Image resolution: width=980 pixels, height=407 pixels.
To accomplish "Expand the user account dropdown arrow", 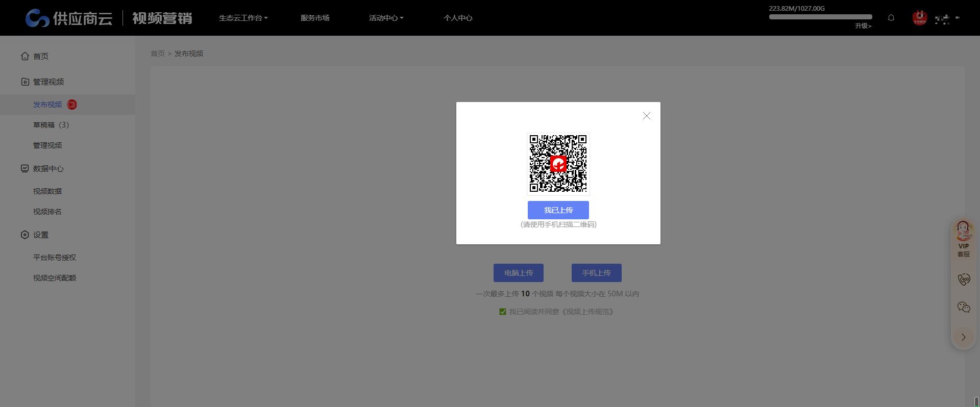I will 958,18.
